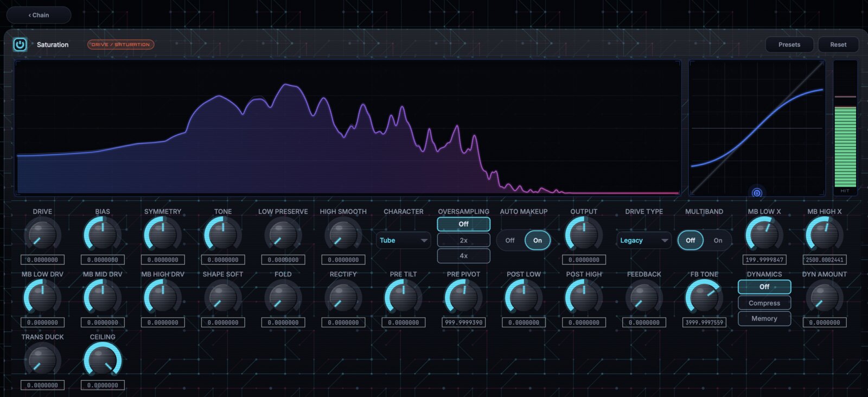Click the Output value field

pos(584,260)
